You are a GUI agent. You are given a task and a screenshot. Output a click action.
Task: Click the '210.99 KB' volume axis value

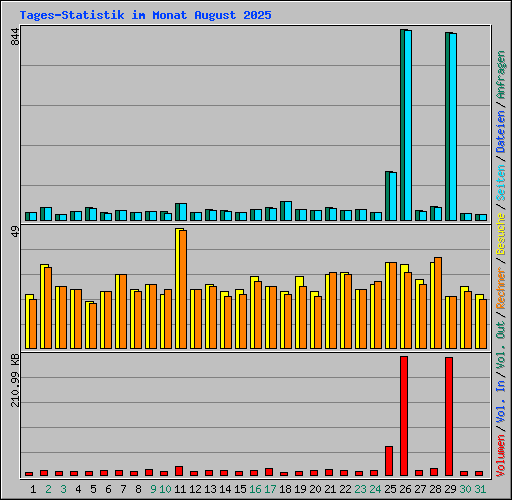15,380
